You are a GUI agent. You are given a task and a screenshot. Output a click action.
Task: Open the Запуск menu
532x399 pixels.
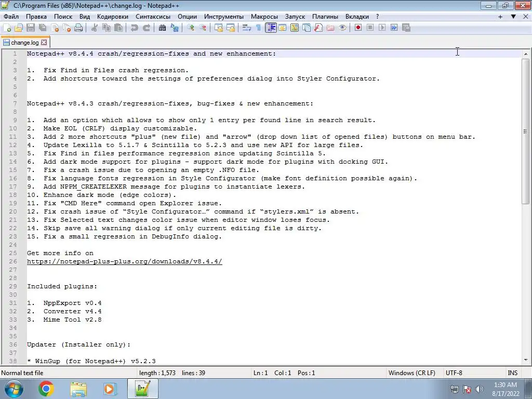[295, 17]
